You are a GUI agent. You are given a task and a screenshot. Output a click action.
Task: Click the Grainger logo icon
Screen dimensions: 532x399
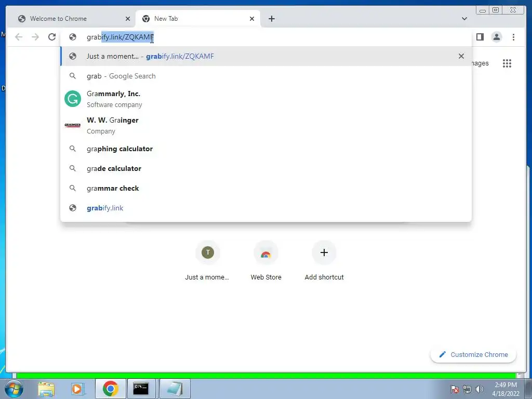[73, 125]
